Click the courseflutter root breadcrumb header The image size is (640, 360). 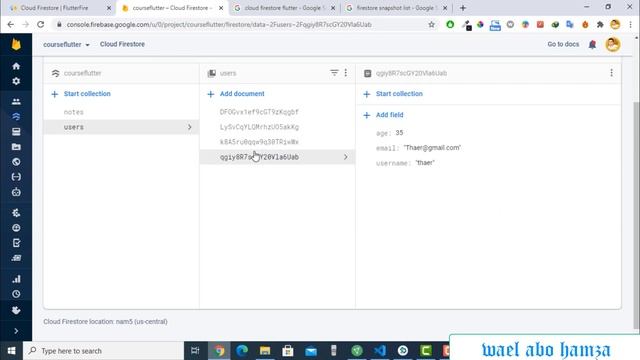pyautogui.click(x=82, y=73)
